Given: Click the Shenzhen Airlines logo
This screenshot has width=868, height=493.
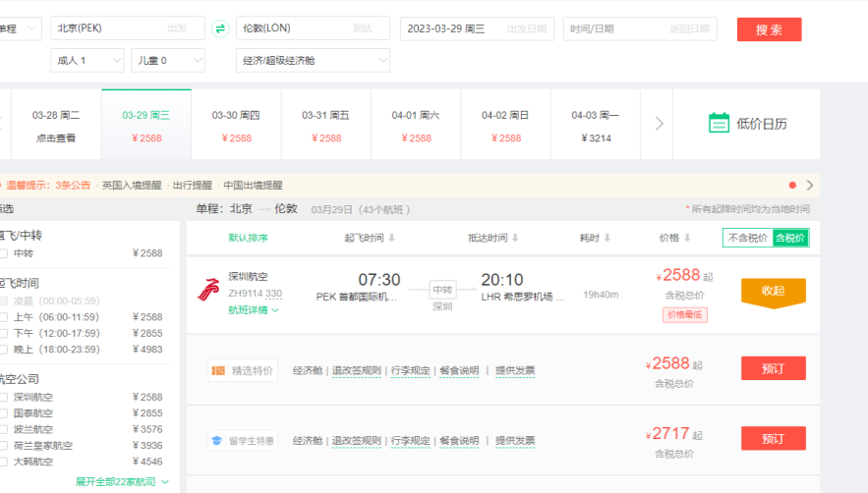Looking at the screenshot, I should click(x=208, y=290).
